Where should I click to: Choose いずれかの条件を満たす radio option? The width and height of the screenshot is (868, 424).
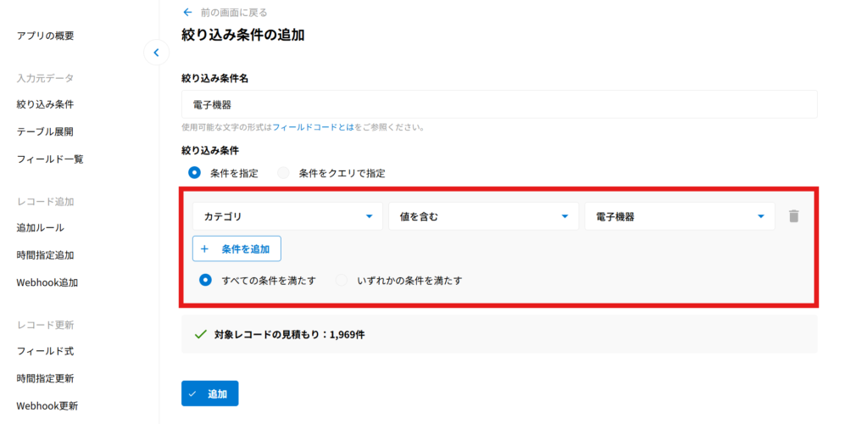pos(342,280)
